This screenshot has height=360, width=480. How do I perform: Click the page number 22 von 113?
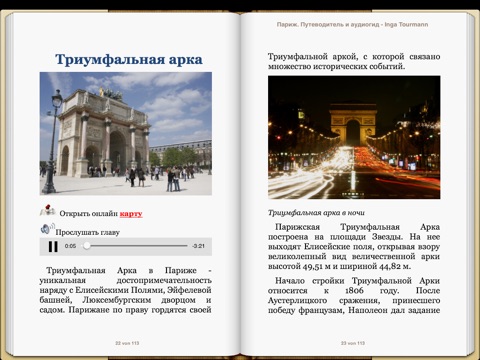(127, 343)
